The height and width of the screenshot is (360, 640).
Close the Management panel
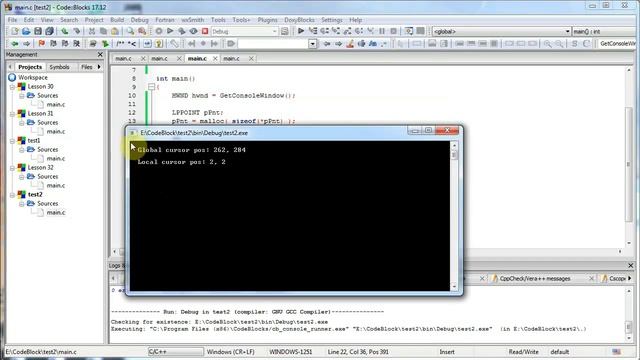tap(100, 54)
